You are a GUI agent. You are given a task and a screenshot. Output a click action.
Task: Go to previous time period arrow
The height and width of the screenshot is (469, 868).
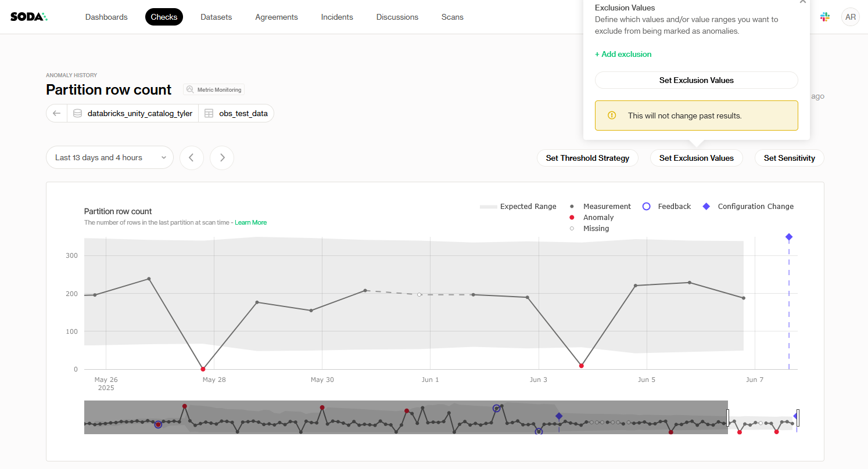[192, 158]
